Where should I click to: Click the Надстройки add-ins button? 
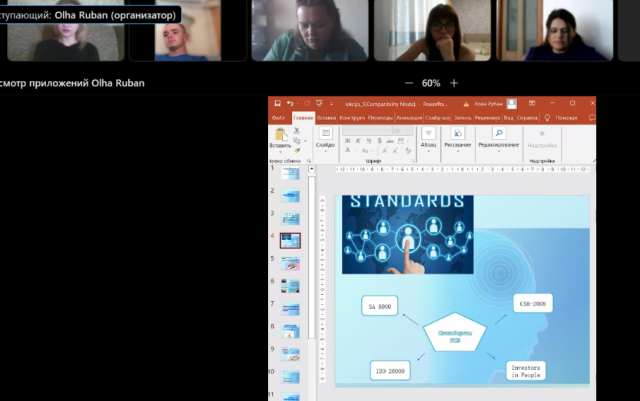[542, 140]
